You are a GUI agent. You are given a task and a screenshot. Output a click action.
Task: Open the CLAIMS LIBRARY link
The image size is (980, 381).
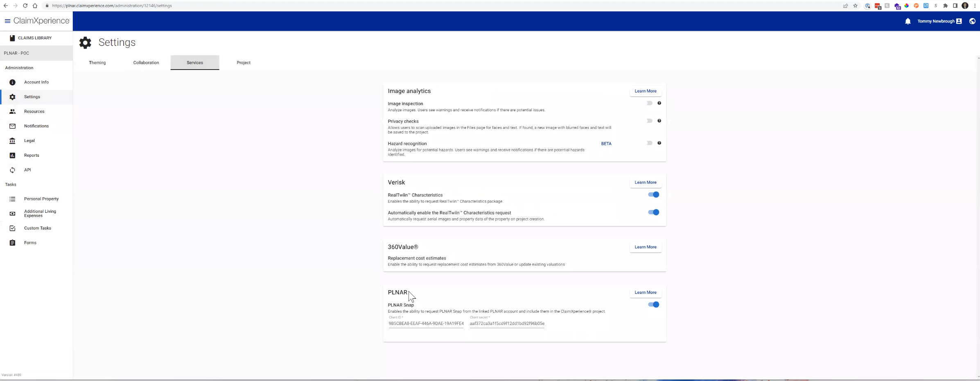35,38
